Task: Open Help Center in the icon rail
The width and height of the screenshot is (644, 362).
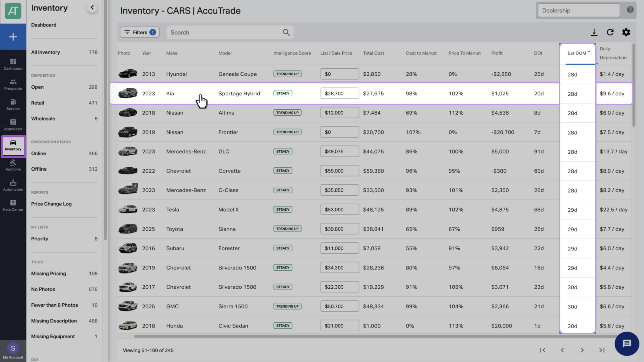Action: click(x=13, y=206)
